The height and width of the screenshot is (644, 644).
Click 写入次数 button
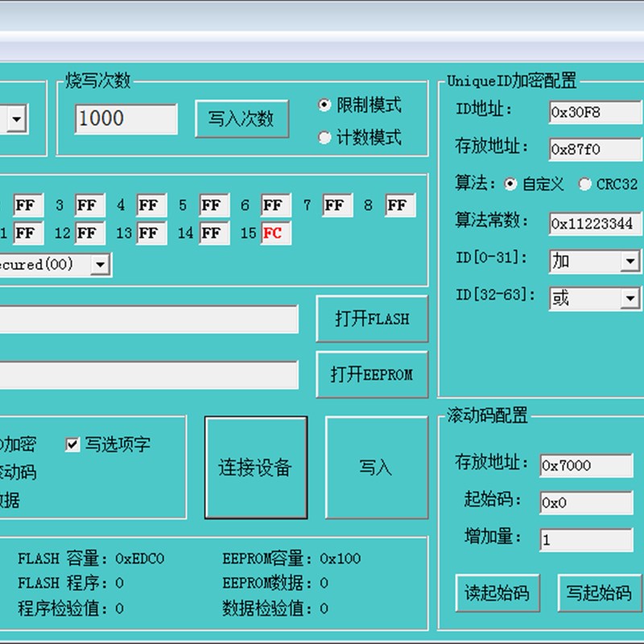click(242, 118)
